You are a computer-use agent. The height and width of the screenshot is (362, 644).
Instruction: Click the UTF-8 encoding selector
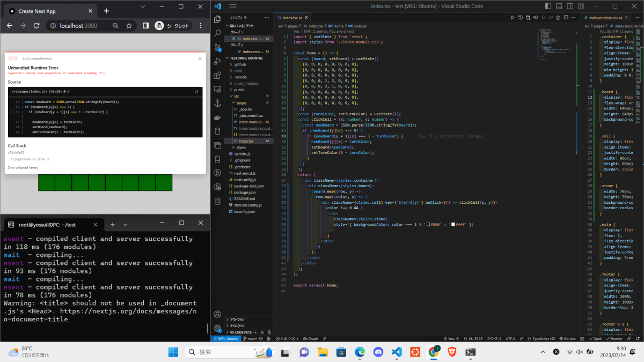(x=510, y=339)
